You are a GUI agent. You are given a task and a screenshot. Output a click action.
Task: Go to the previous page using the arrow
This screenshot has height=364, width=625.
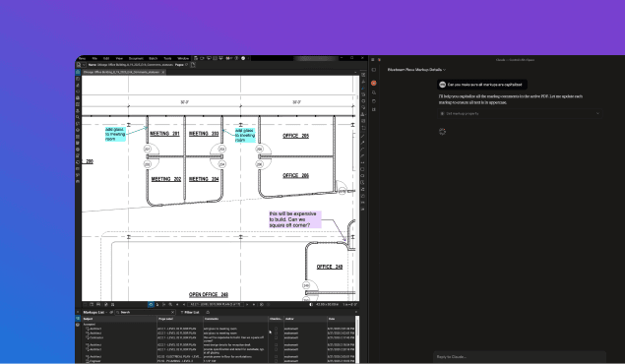pyautogui.click(x=184, y=304)
